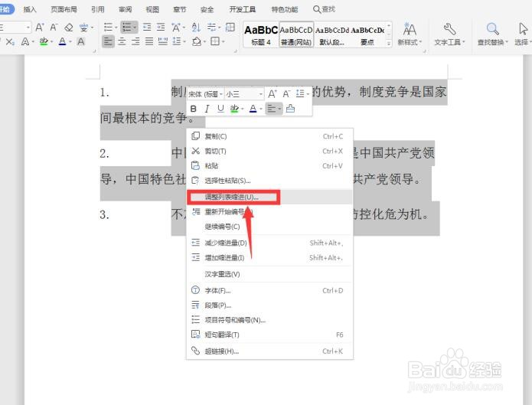Viewport: 532px width, 405px height.
Task: Switch to the 插入 ribbon tab
Action: click(30, 9)
